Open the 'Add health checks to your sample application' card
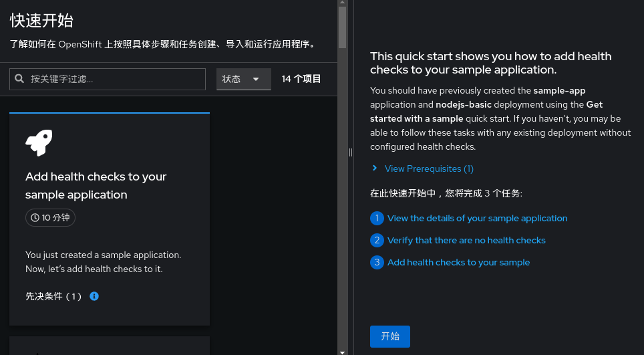This screenshot has height=355, width=644. (x=110, y=219)
